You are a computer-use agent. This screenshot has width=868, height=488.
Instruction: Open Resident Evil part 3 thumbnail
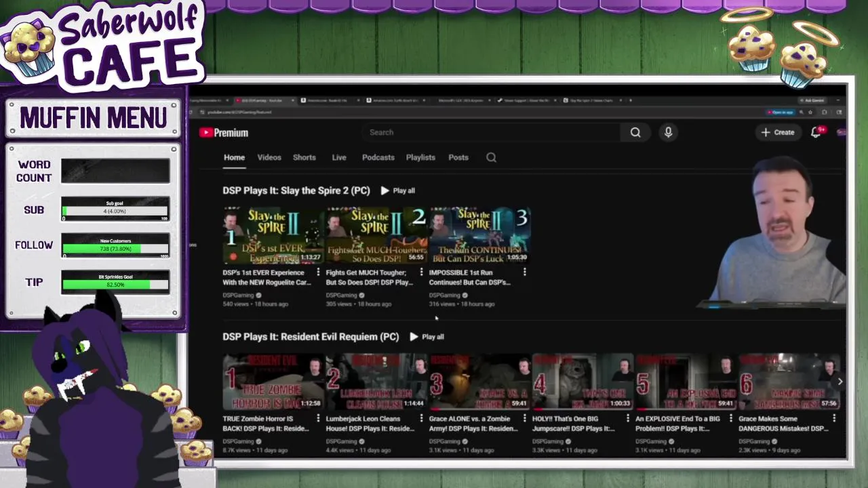(479, 382)
